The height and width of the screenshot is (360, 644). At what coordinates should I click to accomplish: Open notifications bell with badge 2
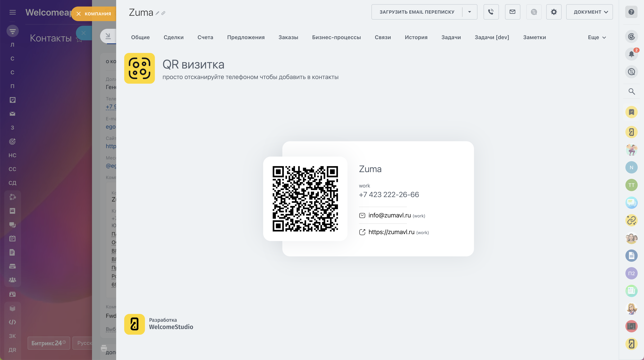pos(631,54)
